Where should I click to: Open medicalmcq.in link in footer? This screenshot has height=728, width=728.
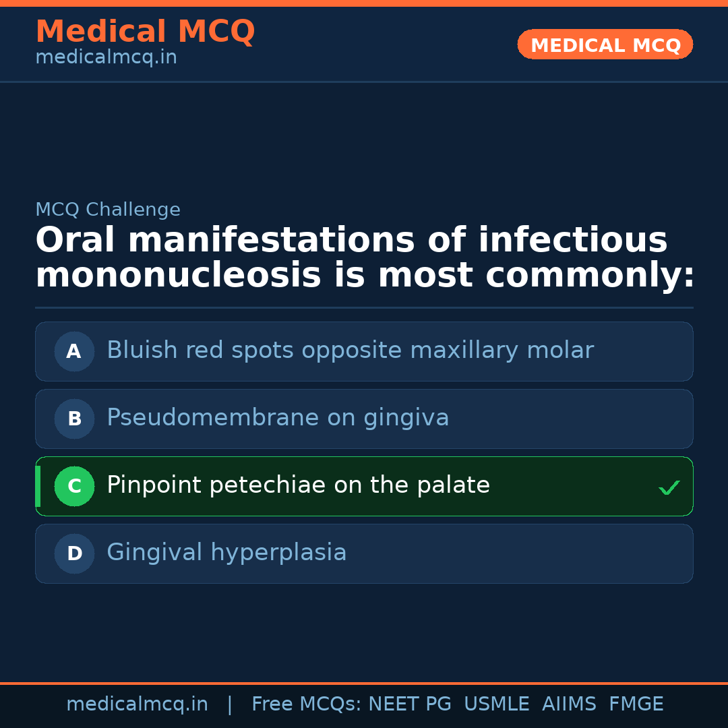[137, 704]
